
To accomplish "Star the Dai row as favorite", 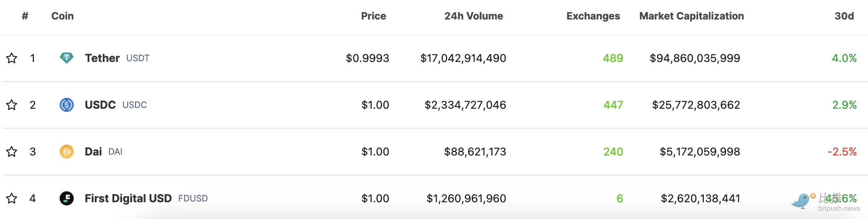I will tap(12, 152).
